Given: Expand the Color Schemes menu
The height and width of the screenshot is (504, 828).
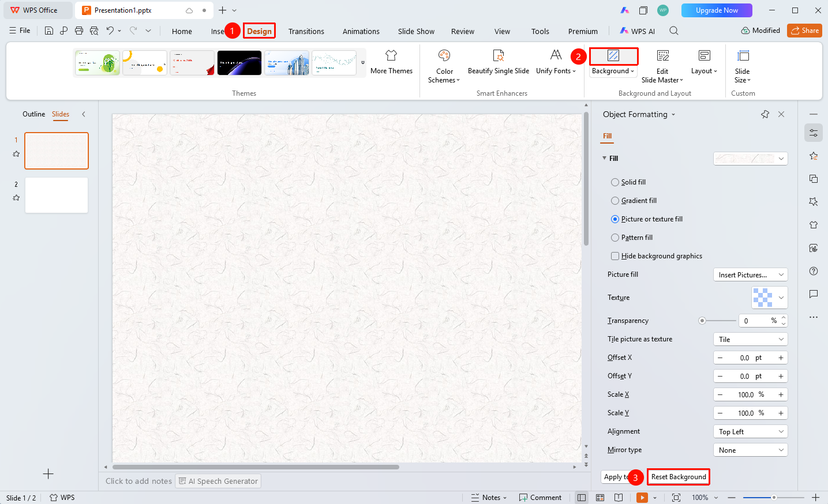Looking at the screenshot, I should point(444,66).
